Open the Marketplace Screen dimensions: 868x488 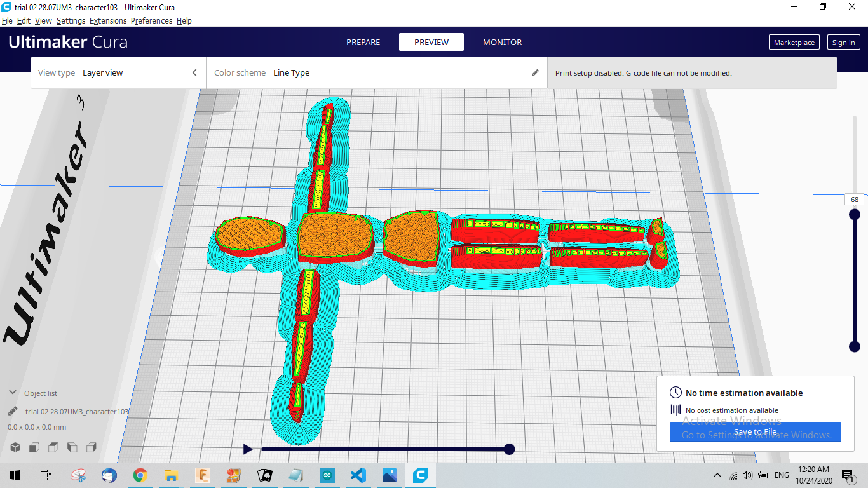[794, 43]
